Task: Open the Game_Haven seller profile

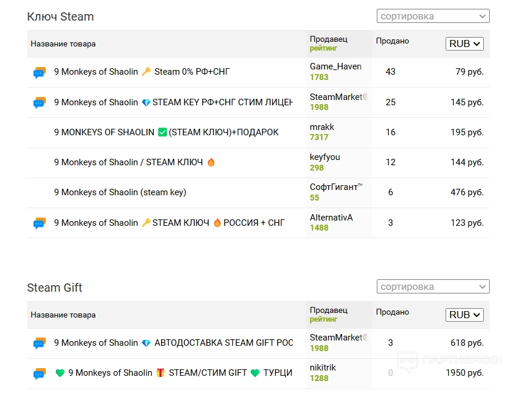Action: point(335,66)
